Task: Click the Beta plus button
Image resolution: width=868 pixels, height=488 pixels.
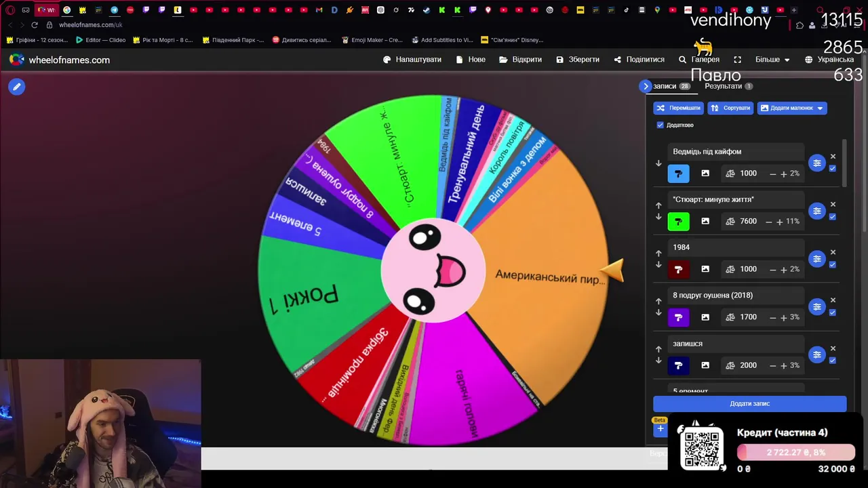Action: tap(660, 429)
